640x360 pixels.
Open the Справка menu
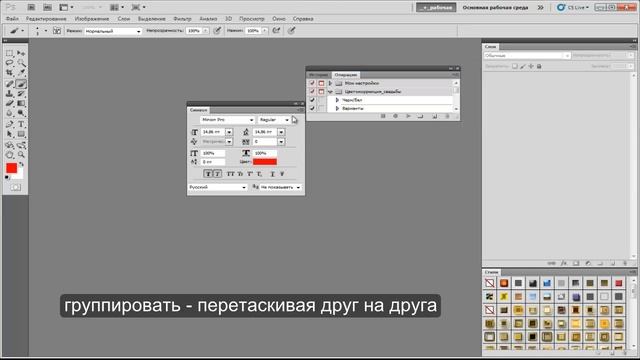(x=303, y=19)
